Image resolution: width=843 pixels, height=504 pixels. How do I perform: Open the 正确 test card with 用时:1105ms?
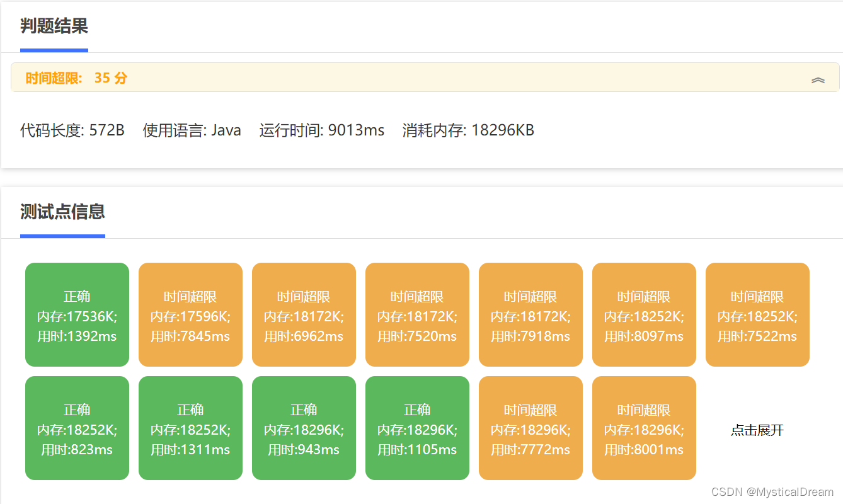pos(417,428)
